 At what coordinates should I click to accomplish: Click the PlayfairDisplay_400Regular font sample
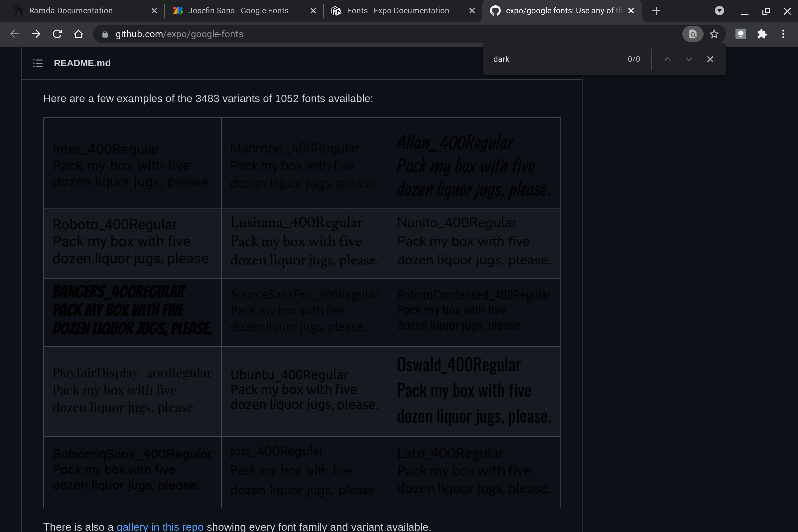pos(132,390)
